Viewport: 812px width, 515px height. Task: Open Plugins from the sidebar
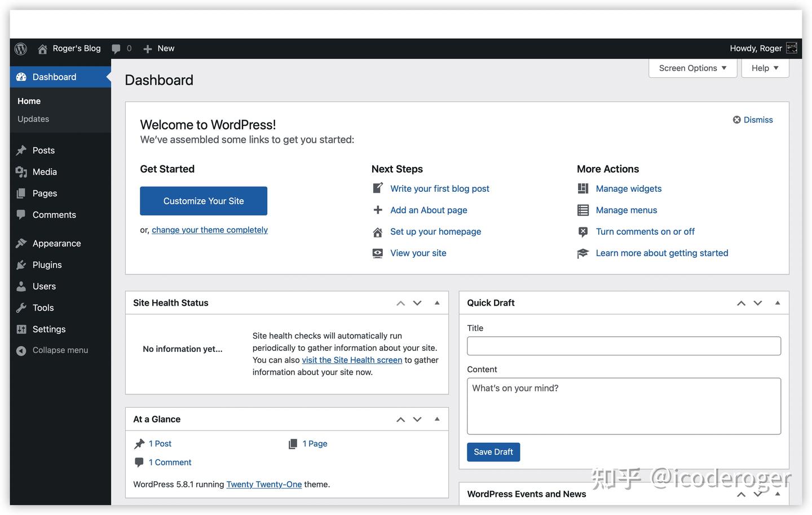coord(47,265)
